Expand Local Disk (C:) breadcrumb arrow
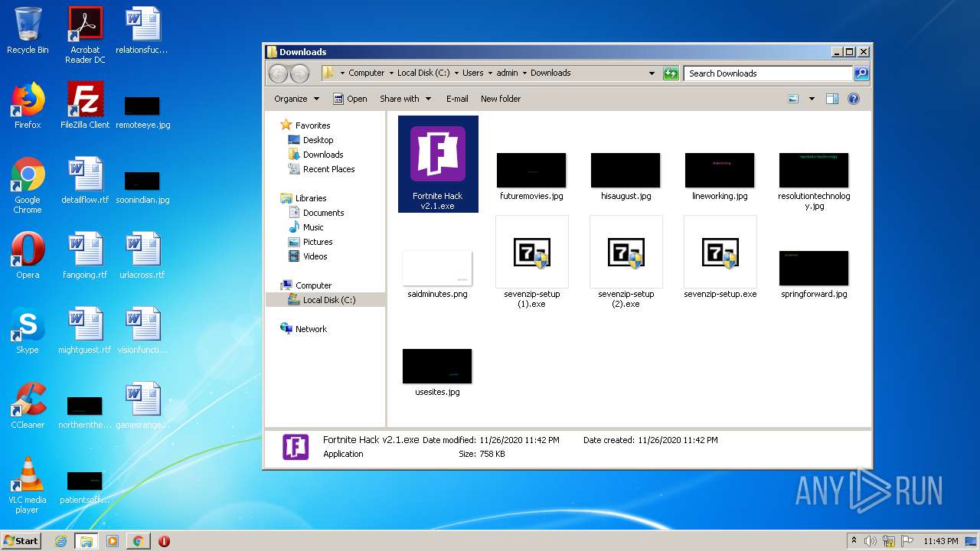The height and width of the screenshot is (551, 980). [456, 73]
